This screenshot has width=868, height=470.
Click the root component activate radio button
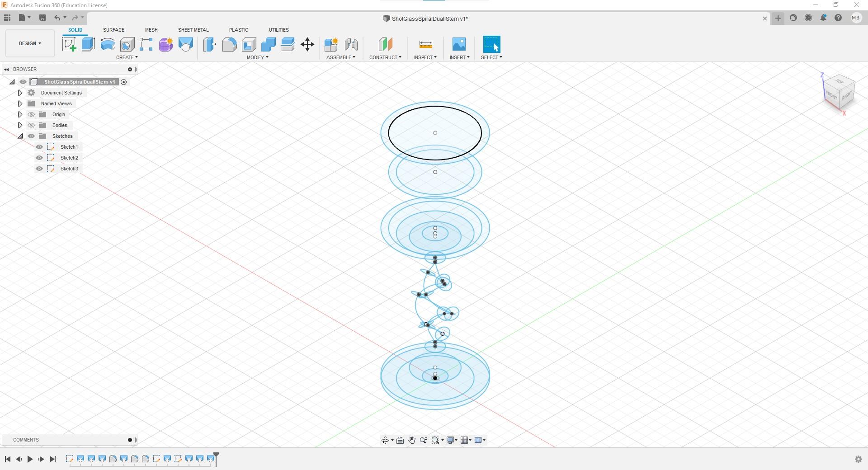tap(124, 82)
